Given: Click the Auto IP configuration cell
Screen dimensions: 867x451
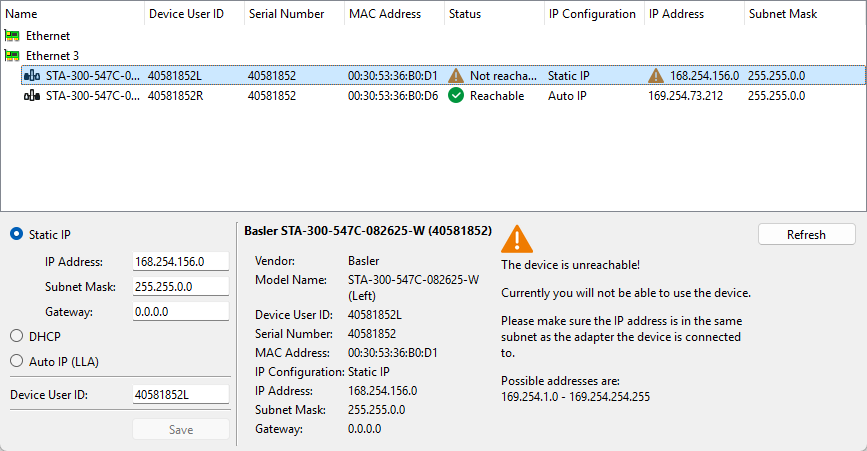Looking at the screenshot, I should 567,96.
